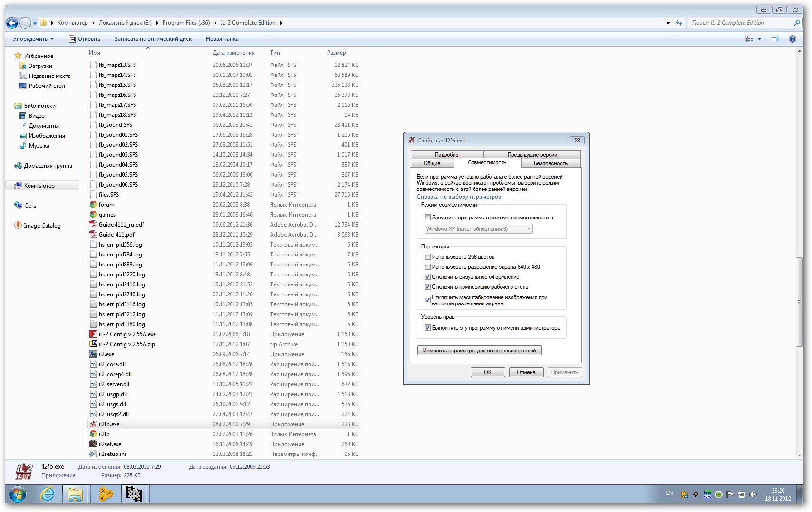The height and width of the screenshot is (512, 812).
Task: Click the file list vertical scrollbar thumb
Action: (800, 303)
